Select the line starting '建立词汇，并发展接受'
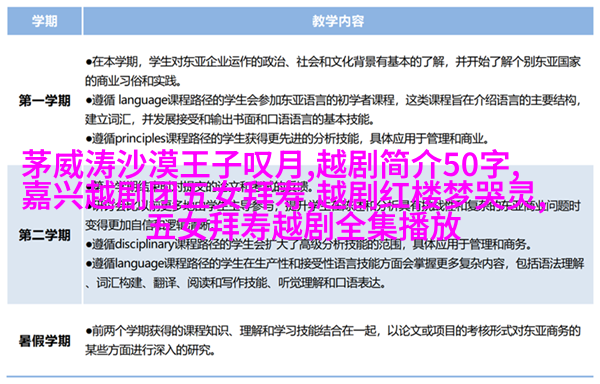The image size is (600, 384). (230, 120)
